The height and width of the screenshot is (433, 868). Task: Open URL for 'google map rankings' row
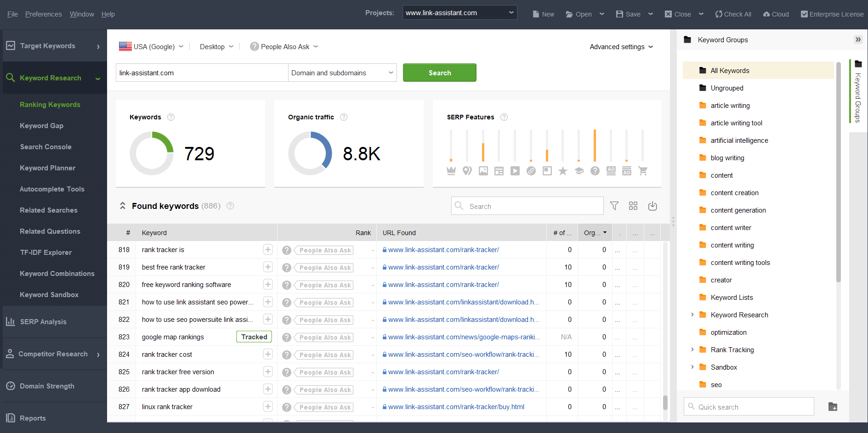[x=464, y=337]
